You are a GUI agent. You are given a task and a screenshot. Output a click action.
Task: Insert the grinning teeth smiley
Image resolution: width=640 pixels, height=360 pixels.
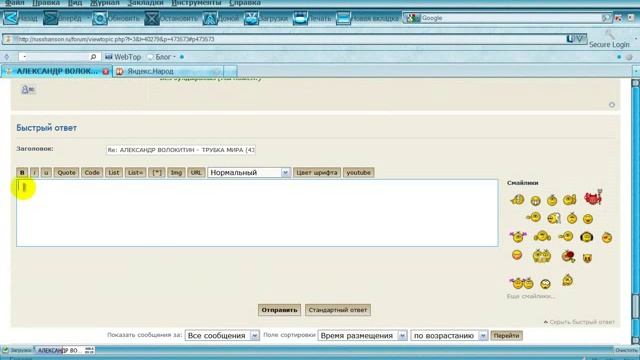click(535, 200)
